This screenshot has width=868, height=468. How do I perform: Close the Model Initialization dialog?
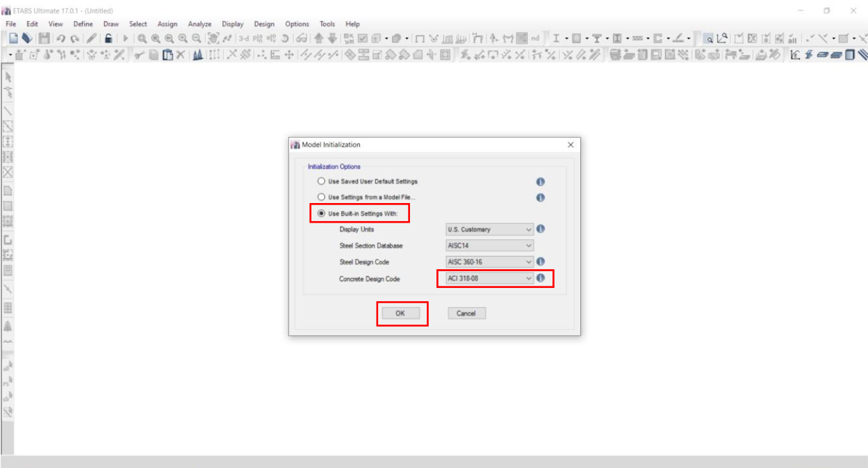point(571,145)
